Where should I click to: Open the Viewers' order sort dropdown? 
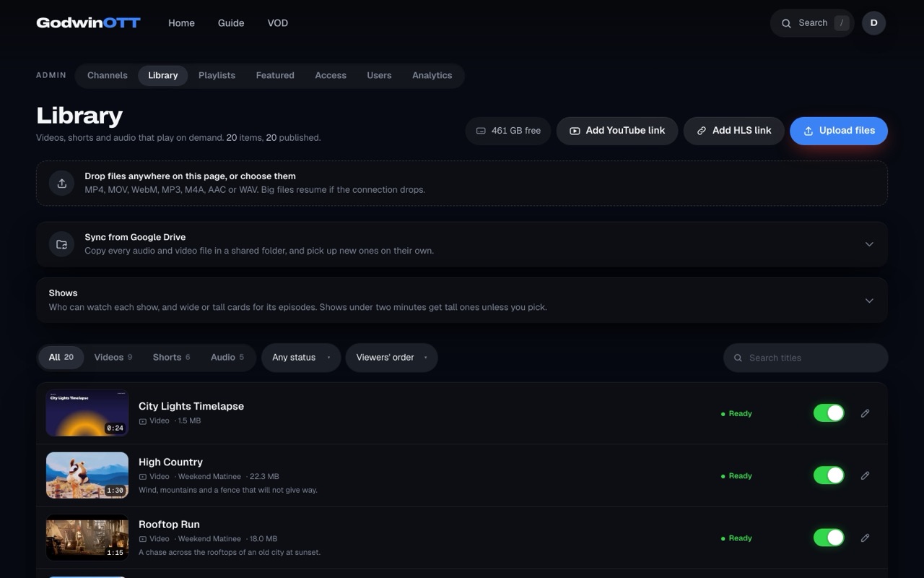pos(391,358)
